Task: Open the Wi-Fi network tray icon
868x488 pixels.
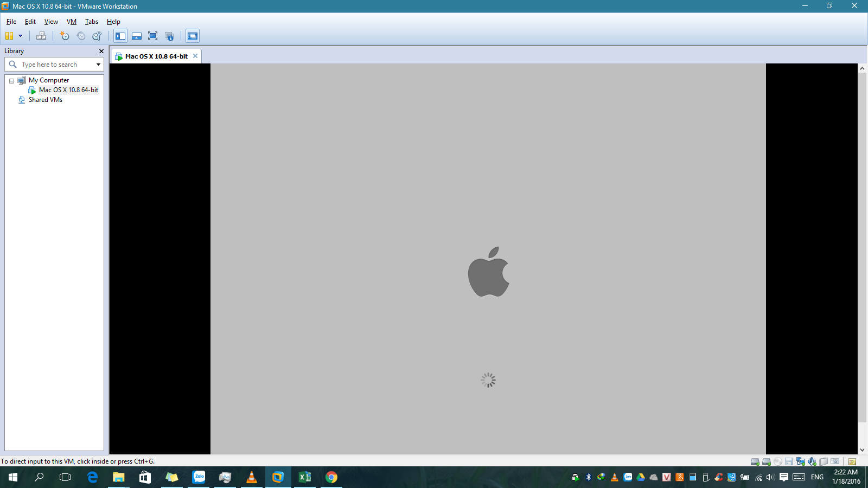Action: (758, 477)
